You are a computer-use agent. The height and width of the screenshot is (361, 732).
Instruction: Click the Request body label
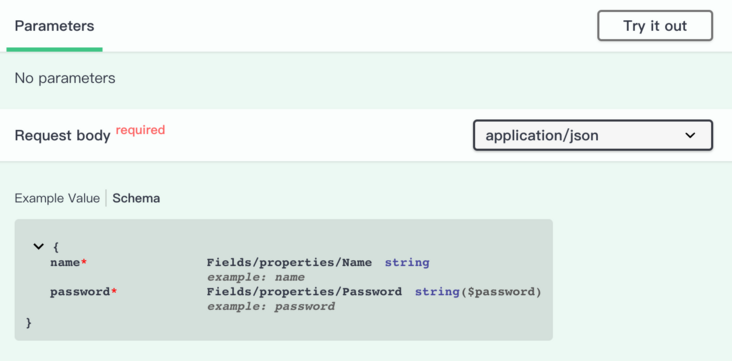pos(63,135)
